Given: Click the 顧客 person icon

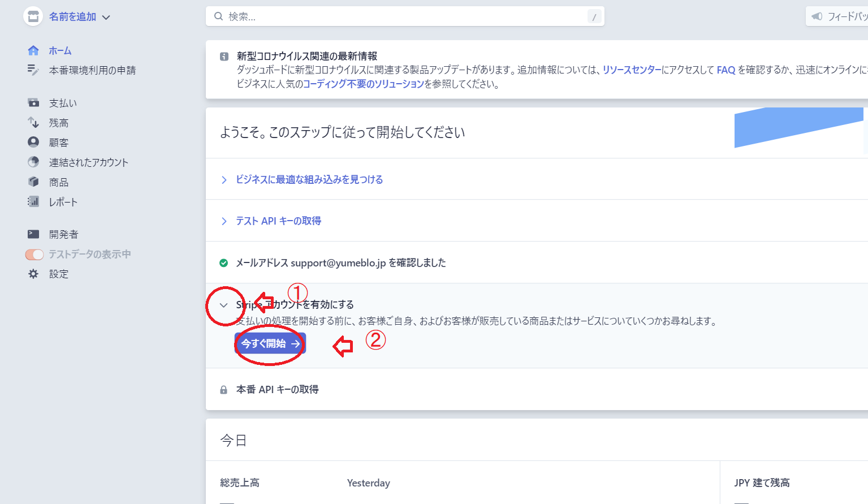Looking at the screenshot, I should point(33,142).
